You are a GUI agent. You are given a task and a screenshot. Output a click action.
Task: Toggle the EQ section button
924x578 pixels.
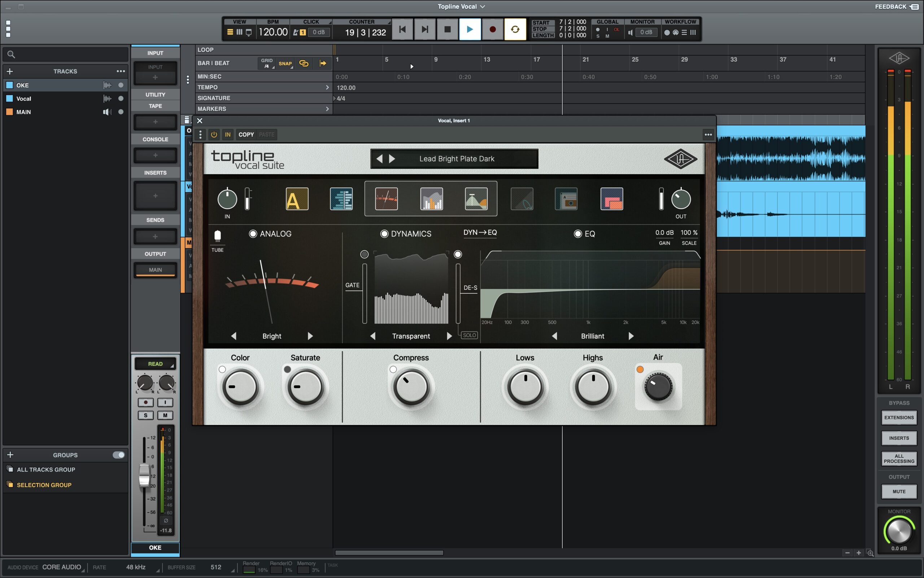pyautogui.click(x=578, y=234)
